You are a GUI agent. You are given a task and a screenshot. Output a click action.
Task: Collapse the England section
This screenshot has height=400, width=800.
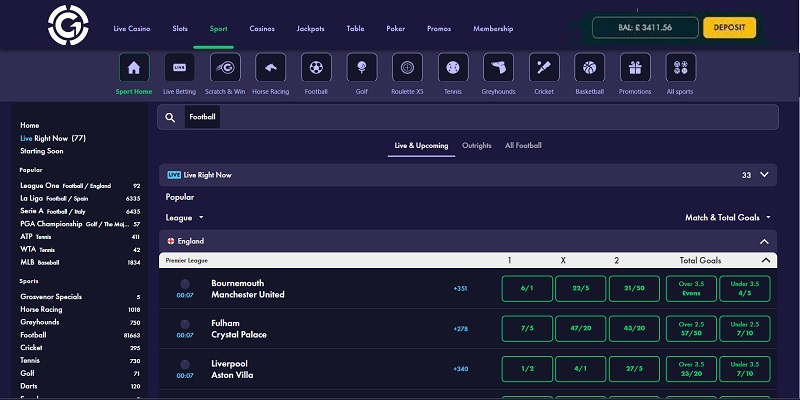coord(764,241)
